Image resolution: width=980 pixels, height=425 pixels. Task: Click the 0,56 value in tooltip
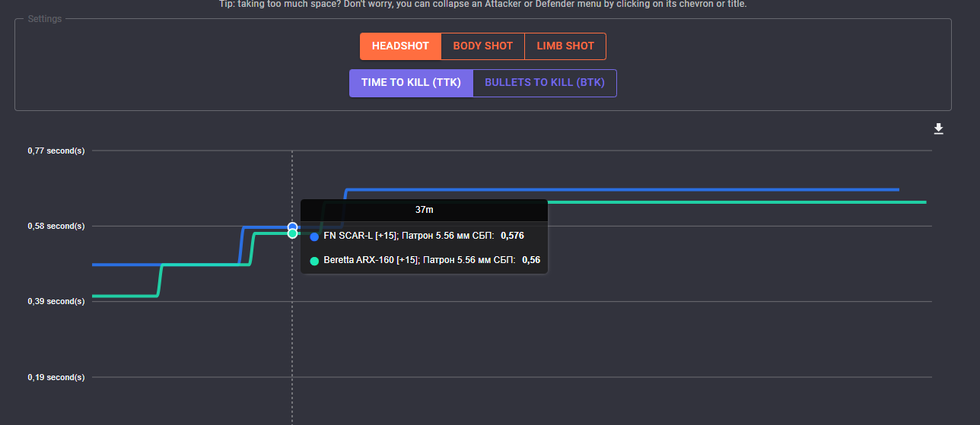coord(531,260)
